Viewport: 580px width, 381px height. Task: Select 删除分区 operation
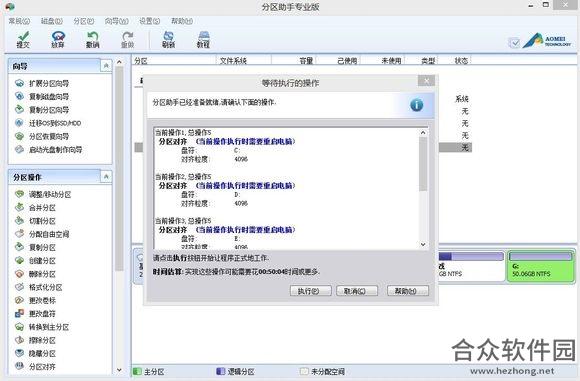coord(35,274)
